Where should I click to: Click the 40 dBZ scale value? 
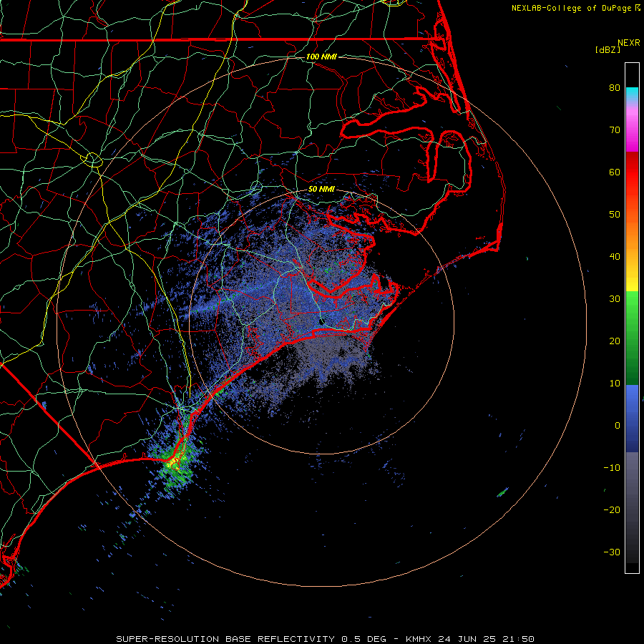tap(615, 256)
